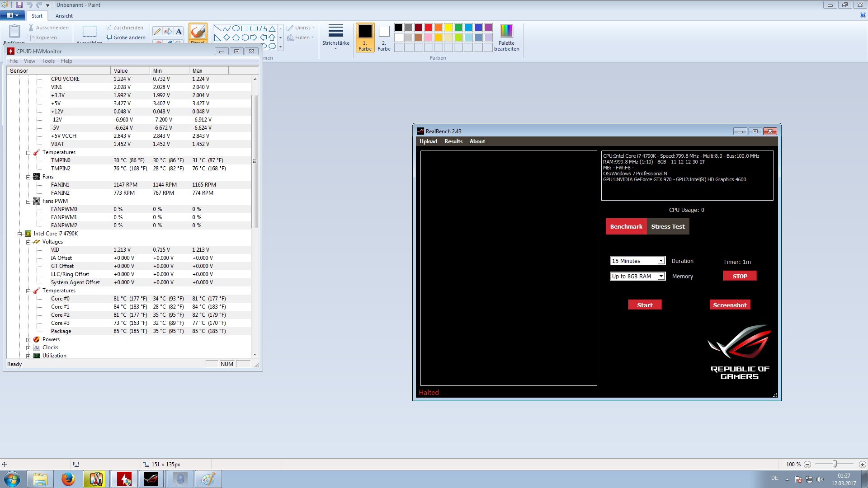Click Größe ändern in Paint
This screenshot has width=868, height=488.
[125, 38]
